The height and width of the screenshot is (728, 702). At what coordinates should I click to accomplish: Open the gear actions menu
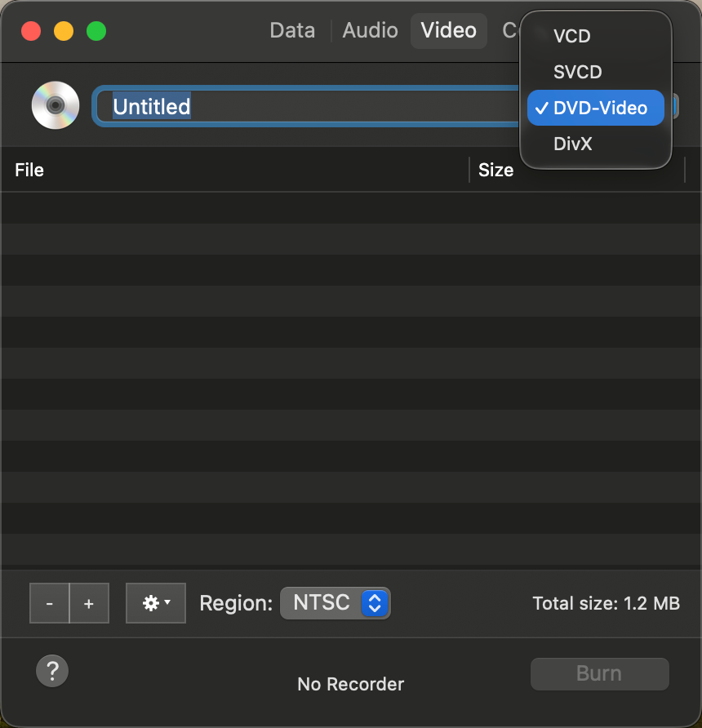[x=156, y=603]
